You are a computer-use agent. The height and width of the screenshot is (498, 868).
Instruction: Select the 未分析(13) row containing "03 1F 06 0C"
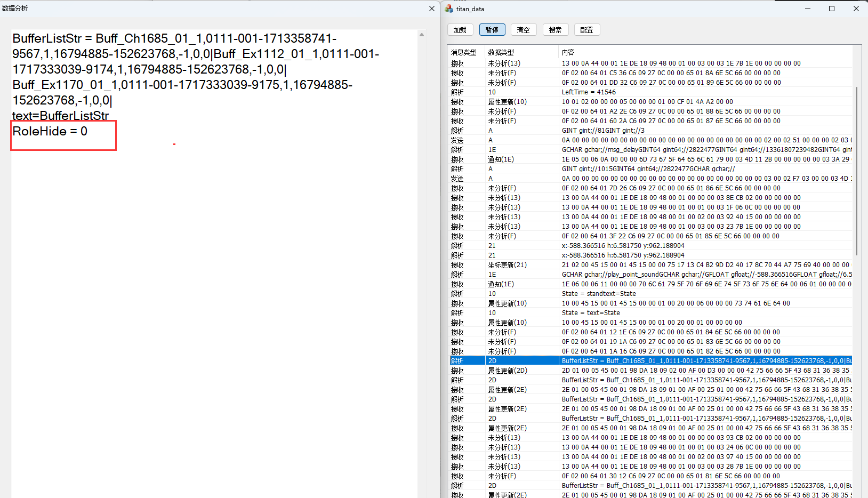coord(650,207)
